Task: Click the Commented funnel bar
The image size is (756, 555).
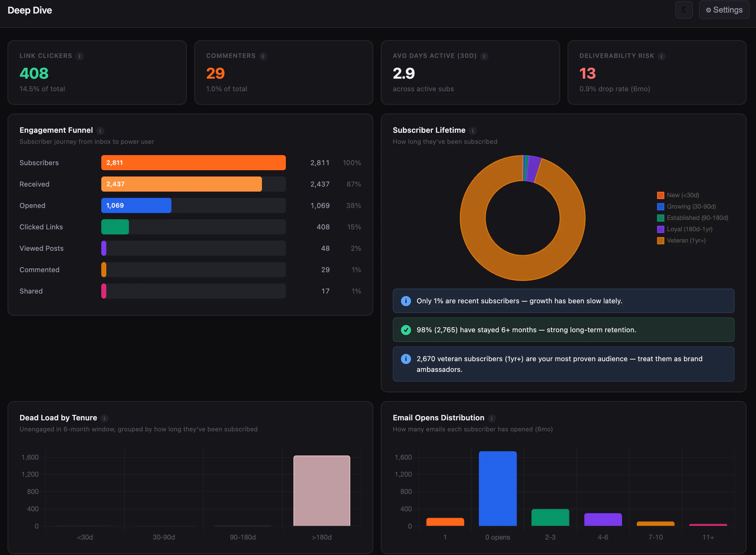Action: [x=104, y=270]
